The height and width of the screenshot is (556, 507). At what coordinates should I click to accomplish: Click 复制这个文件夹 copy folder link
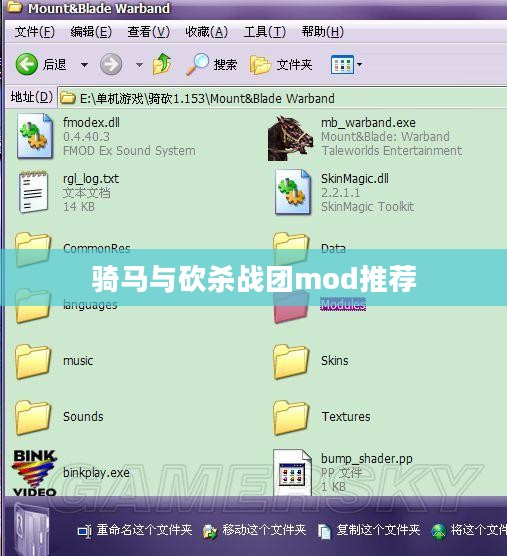pyautogui.click(x=378, y=530)
